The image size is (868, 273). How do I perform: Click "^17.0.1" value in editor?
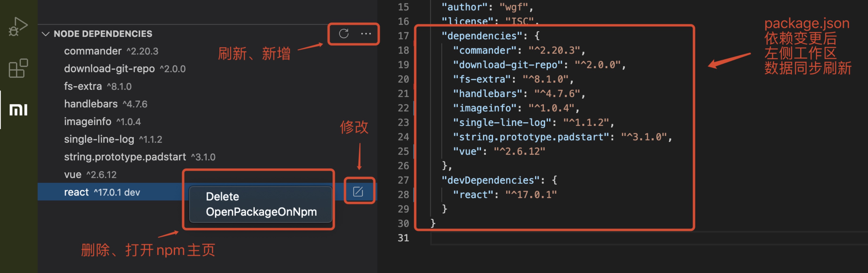(531, 194)
